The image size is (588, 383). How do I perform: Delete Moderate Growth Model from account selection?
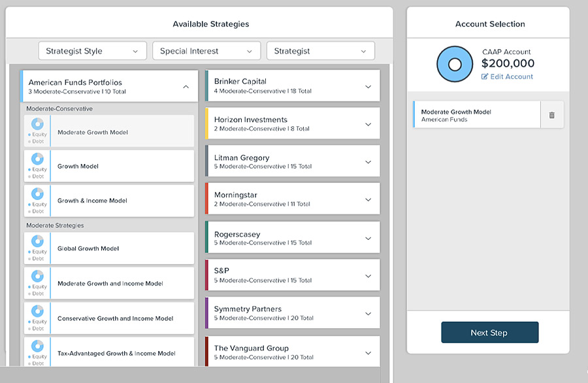pyautogui.click(x=551, y=115)
